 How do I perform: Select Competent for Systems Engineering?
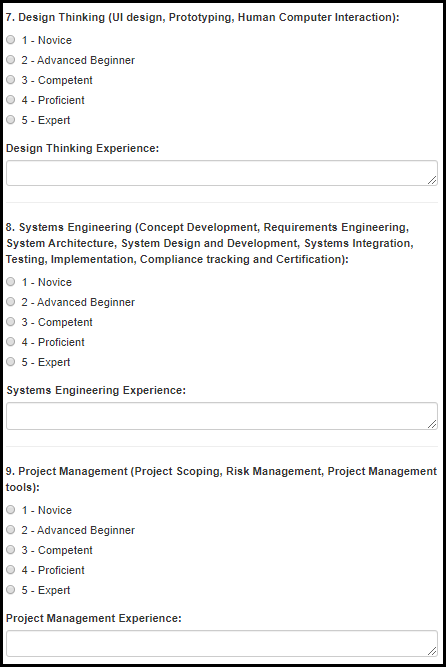pyautogui.click(x=11, y=322)
